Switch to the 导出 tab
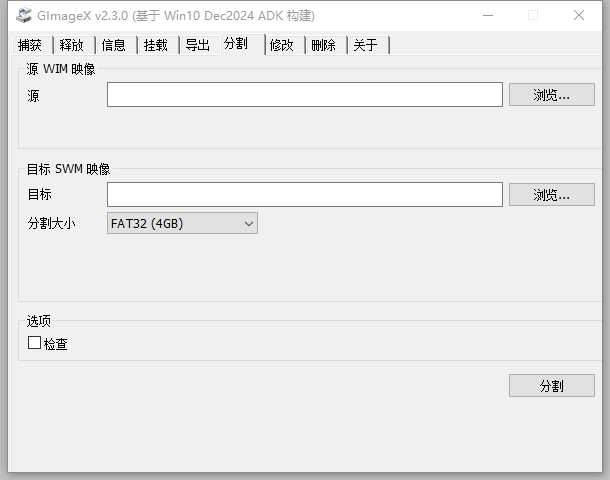 (x=198, y=45)
